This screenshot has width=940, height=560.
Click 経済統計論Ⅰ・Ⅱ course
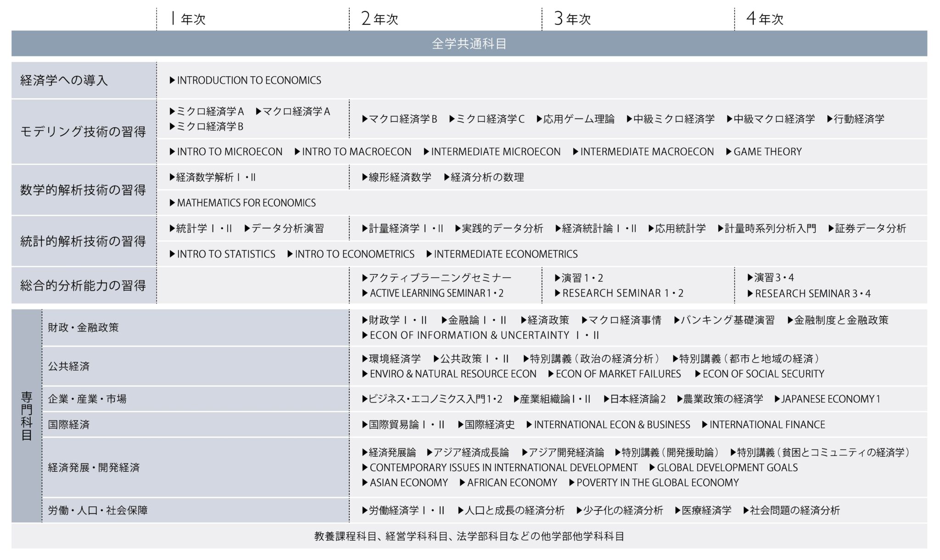[596, 229]
